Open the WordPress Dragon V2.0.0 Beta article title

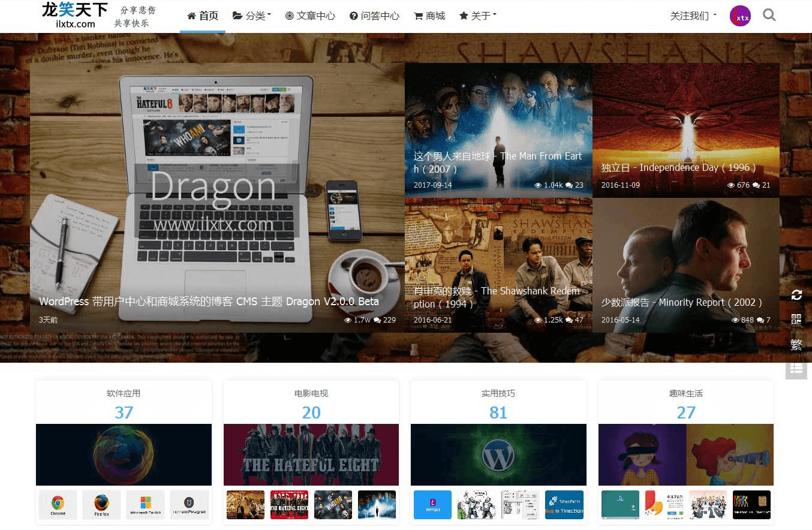click(x=209, y=302)
